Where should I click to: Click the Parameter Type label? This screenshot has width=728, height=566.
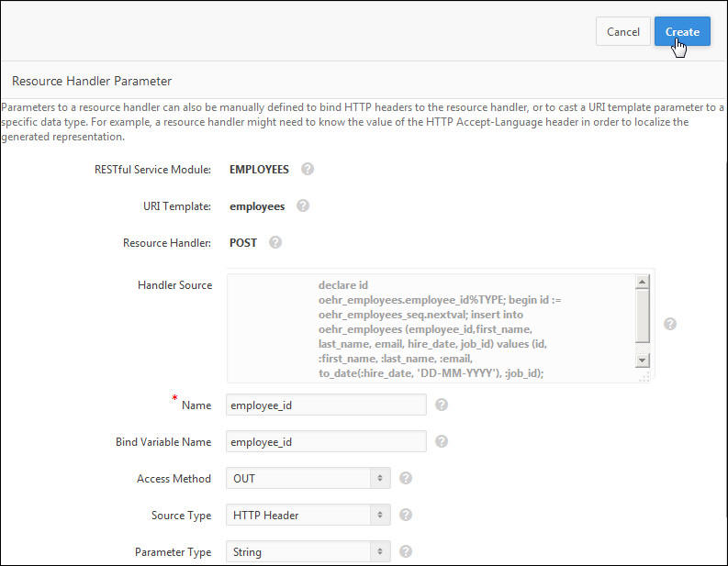coord(174,552)
